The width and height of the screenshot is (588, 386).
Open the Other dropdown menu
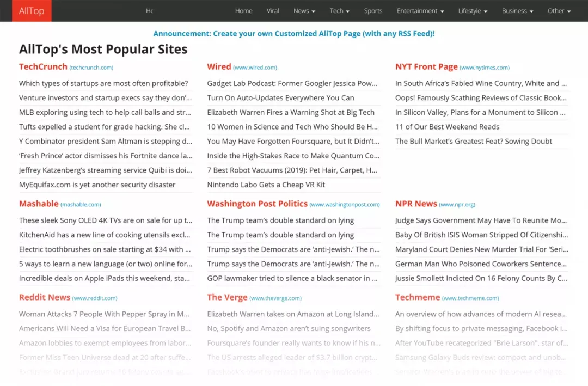[x=559, y=11]
